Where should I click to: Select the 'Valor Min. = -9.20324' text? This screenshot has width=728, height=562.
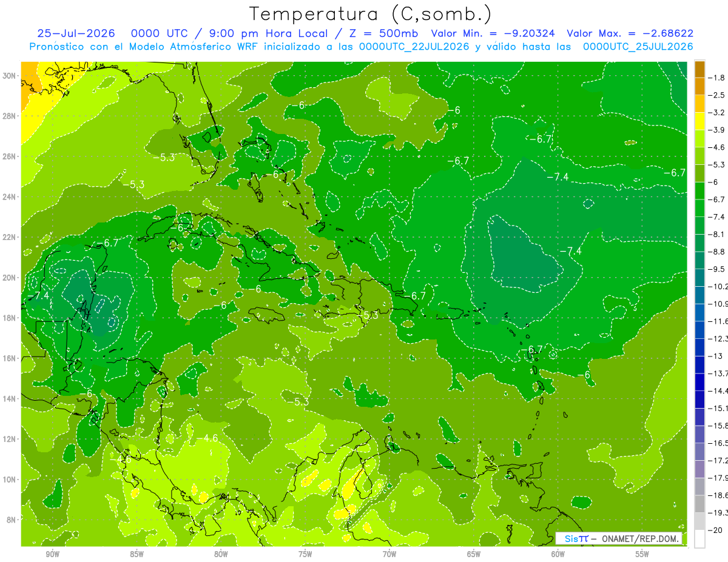pyautogui.click(x=493, y=33)
